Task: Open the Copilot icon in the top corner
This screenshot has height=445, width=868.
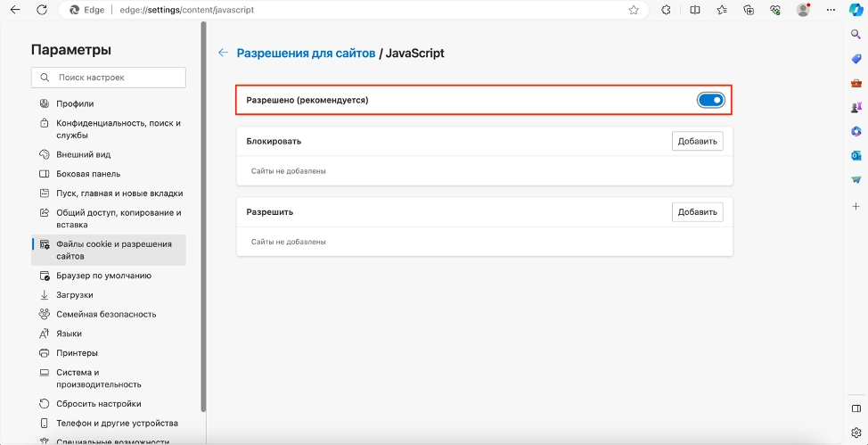Action: click(x=856, y=10)
